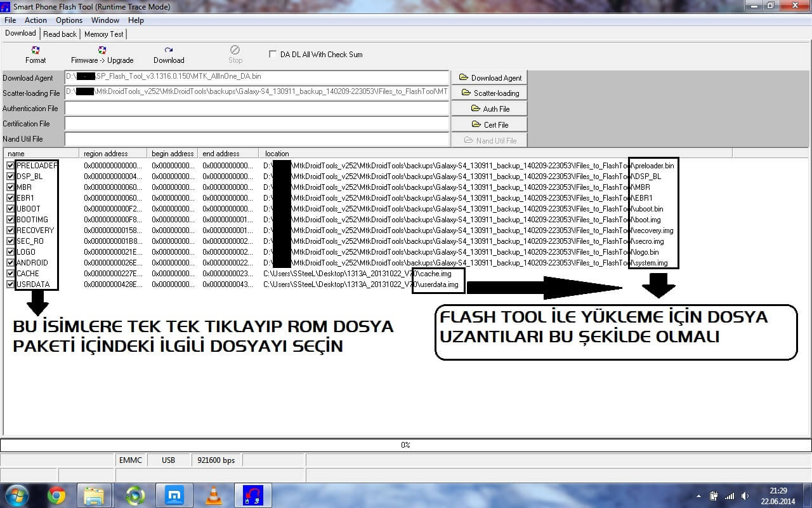Screen dimensions: 812x508
Task: Uncheck the USRDATA partition checkbox
Action: pyautogui.click(x=10, y=284)
